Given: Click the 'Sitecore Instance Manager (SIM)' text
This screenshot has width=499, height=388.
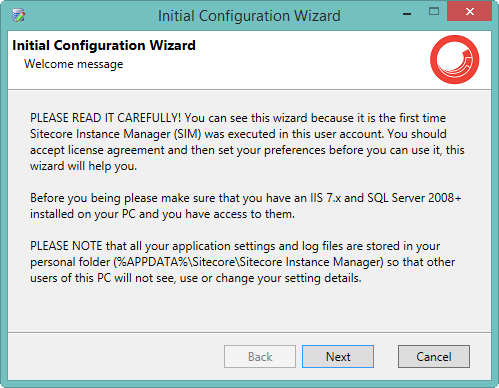Looking at the screenshot, I should coord(116,134).
